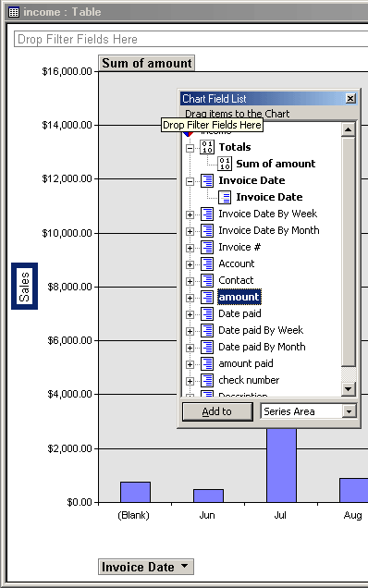Click the income table window icon
Viewport: 368px width, 588px height.
[x=14, y=12]
